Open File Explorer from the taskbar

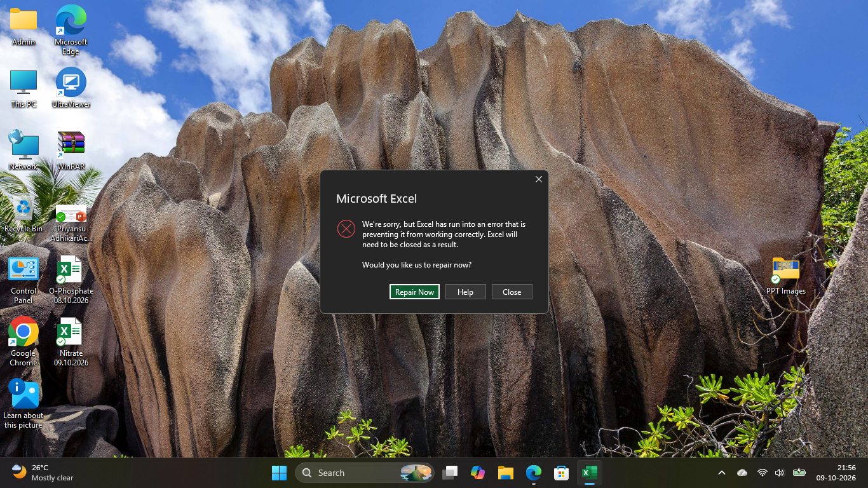pyautogui.click(x=506, y=473)
